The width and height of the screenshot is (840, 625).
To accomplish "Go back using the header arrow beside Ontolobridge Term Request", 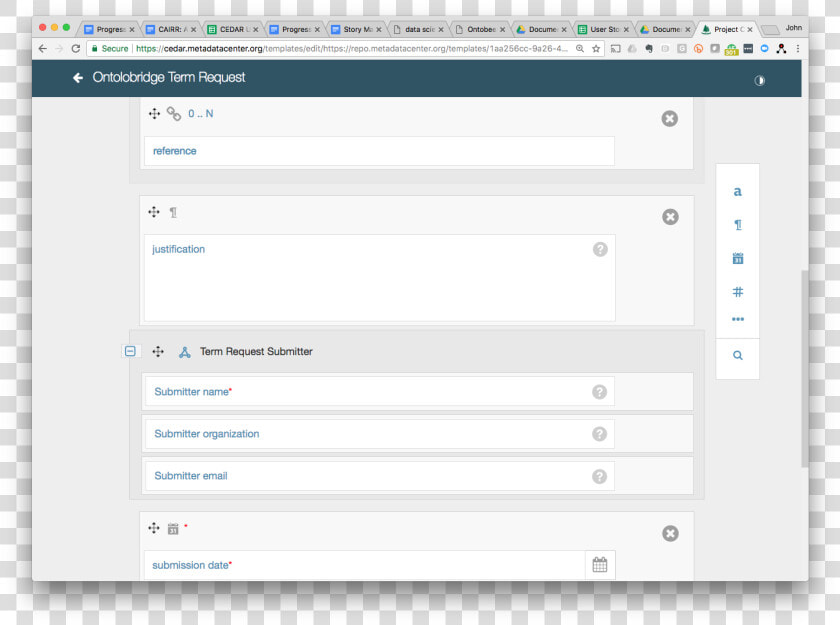I will (78, 78).
